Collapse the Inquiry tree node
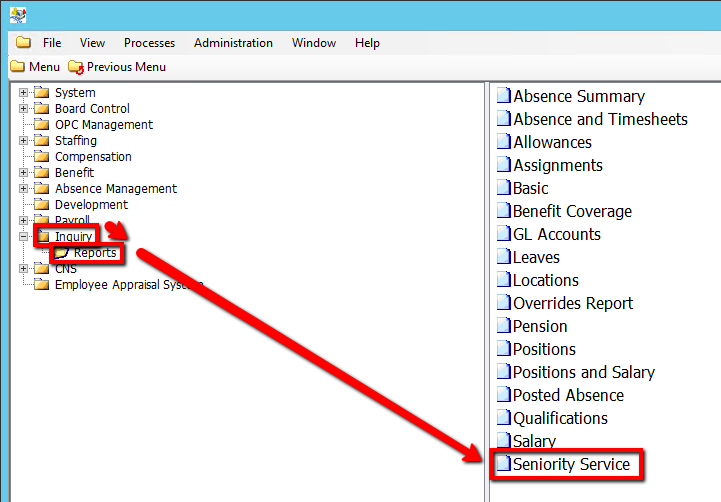Screen dimensions: 721x502 [23, 237]
